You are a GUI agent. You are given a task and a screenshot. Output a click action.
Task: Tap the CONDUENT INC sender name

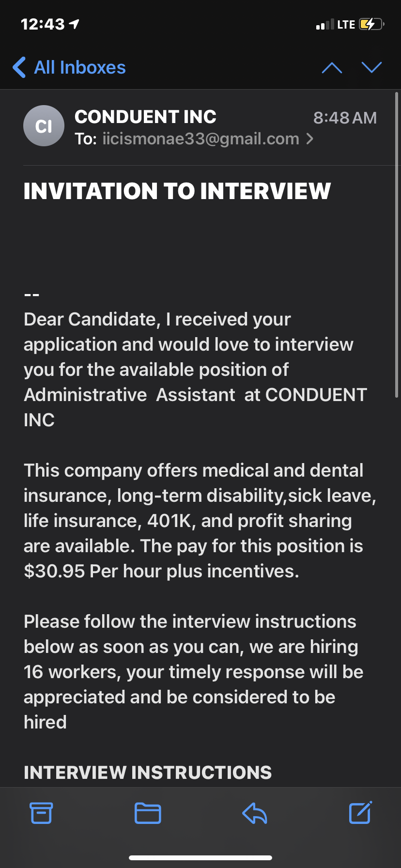pos(145,117)
